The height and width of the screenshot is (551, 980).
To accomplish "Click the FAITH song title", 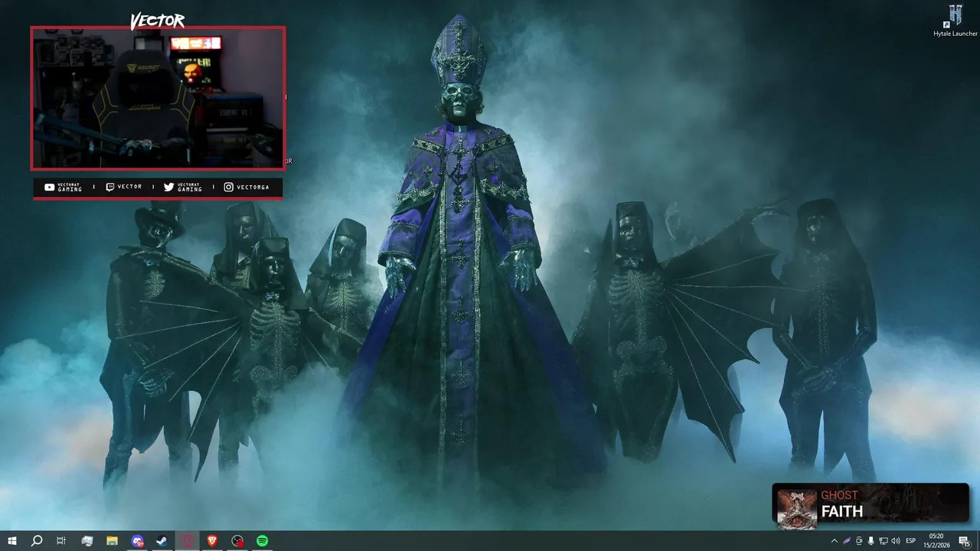I will 841,511.
